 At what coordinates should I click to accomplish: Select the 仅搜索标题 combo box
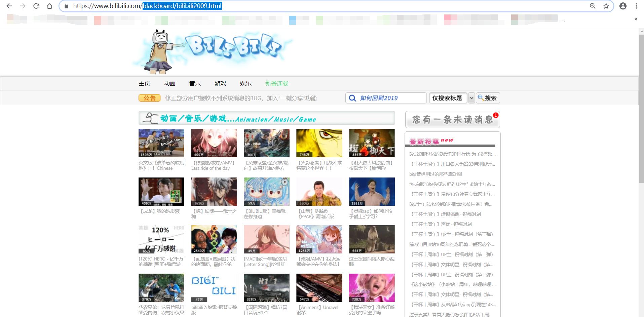pos(448,98)
